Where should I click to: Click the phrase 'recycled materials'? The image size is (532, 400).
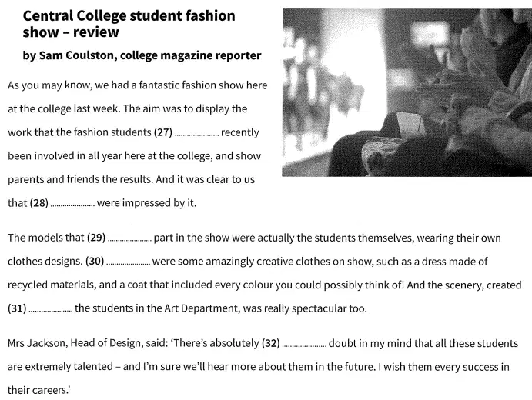[x=52, y=285]
